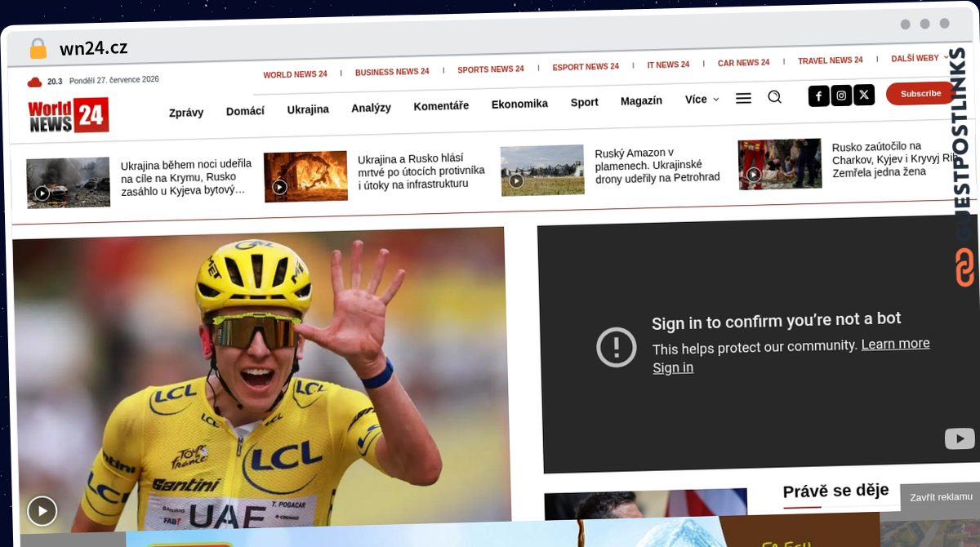The width and height of the screenshot is (980, 547).
Task: Expand the Více dropdown menu
Action: (x=702, y=100)
